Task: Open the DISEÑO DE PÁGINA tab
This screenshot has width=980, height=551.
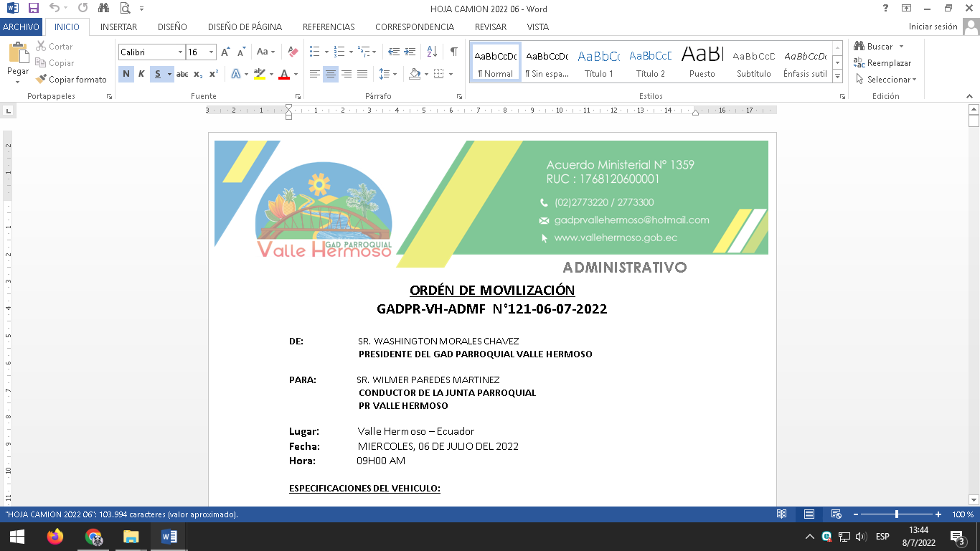Action: [x=245, y=27]
